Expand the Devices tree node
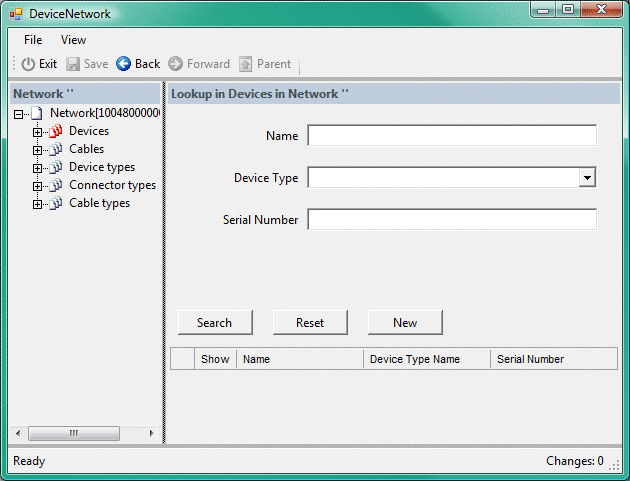This screenshot has width=630, height=481. [37, 132]
